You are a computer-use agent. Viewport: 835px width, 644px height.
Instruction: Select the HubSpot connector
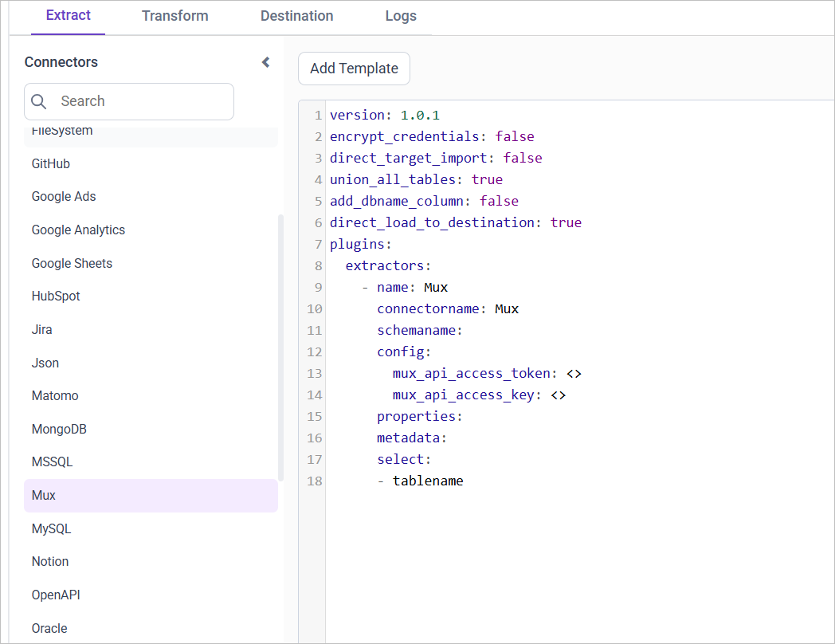55,296
